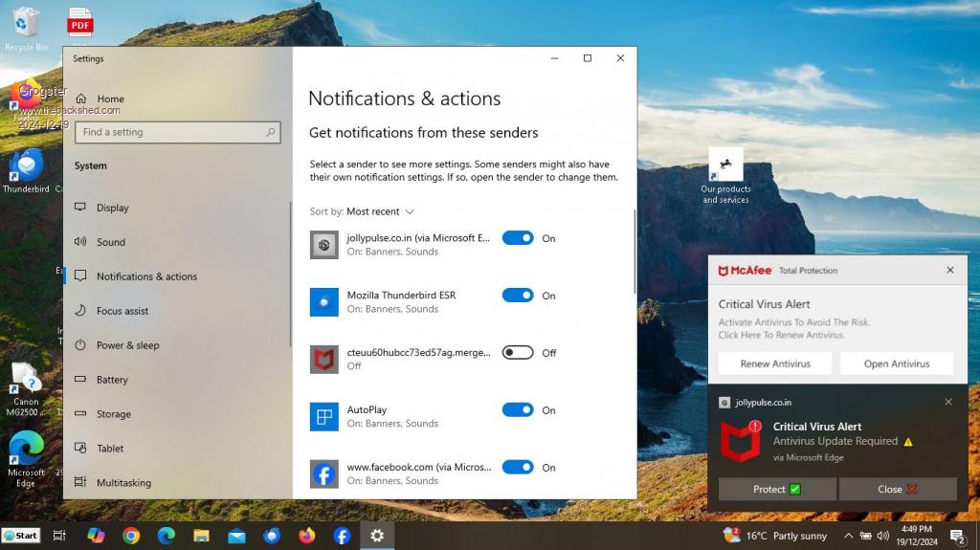Viewport: 980px width, 550px height.
Task: Click the red McAfee-style sender icon
Action: 324,360
